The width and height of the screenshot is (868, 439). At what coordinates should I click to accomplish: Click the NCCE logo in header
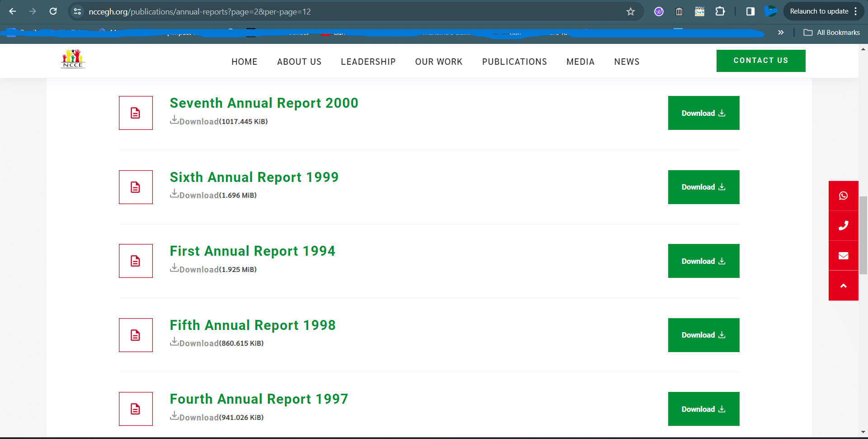pyautogui.click(x=73, y=59)
